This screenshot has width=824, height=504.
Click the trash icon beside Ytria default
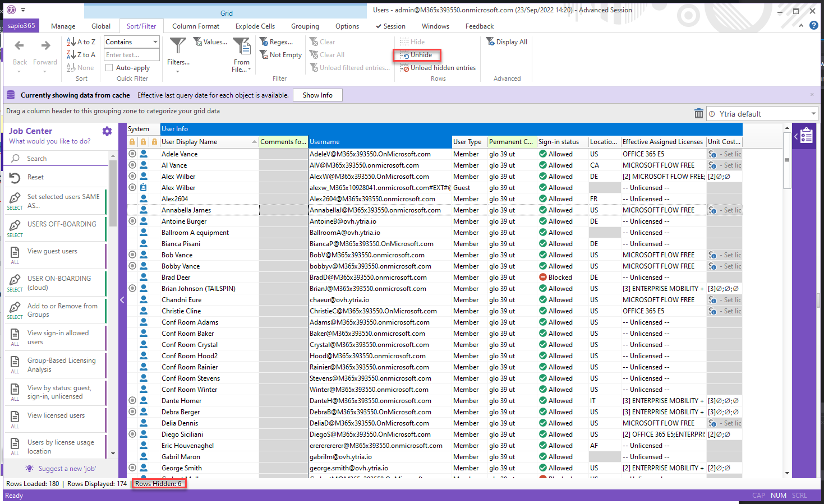pos(698,114)
